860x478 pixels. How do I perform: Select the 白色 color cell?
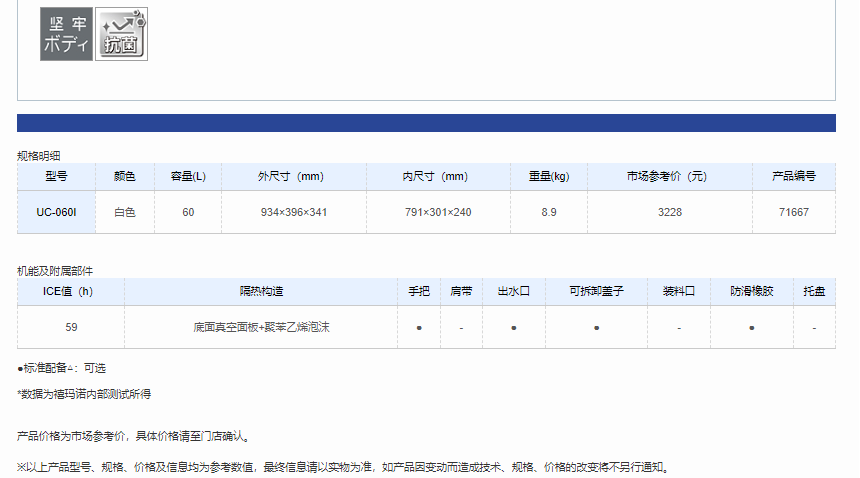coord(125,212)
